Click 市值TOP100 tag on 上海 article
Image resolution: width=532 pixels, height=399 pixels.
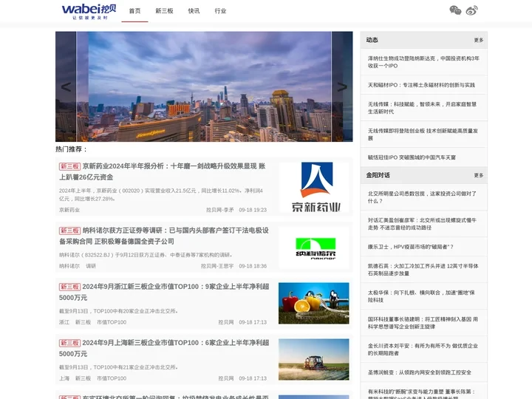click(112, 378)
